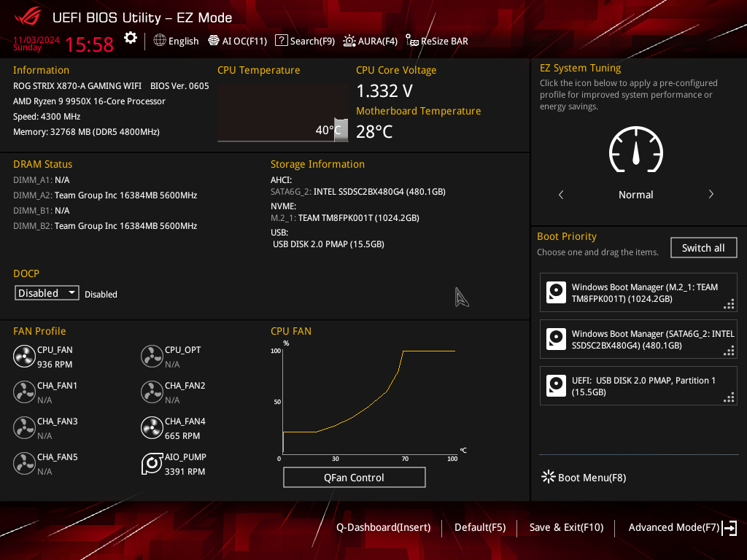Viewport: 747px width, 560px height.
Task: Toggle ReSize BAR option
Action: coord(437,41)
